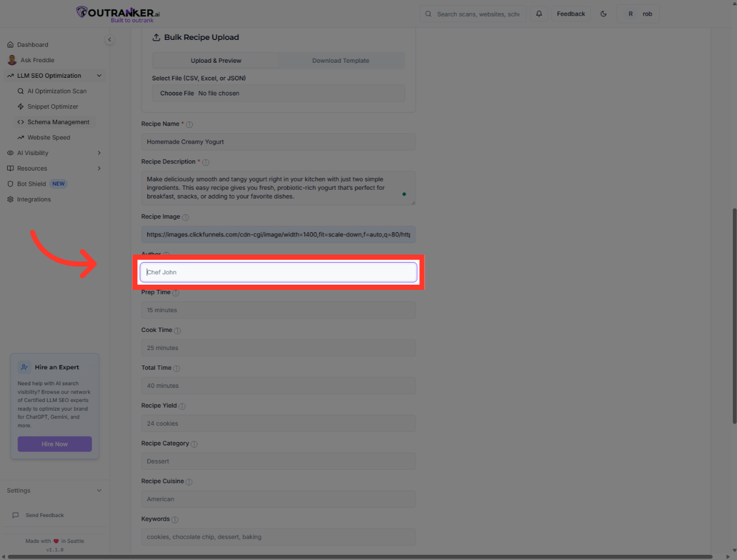The height and width of the screenshot is (560, 737).
Task: Click Recipe Yield info icon
Action: click(182, 407)
